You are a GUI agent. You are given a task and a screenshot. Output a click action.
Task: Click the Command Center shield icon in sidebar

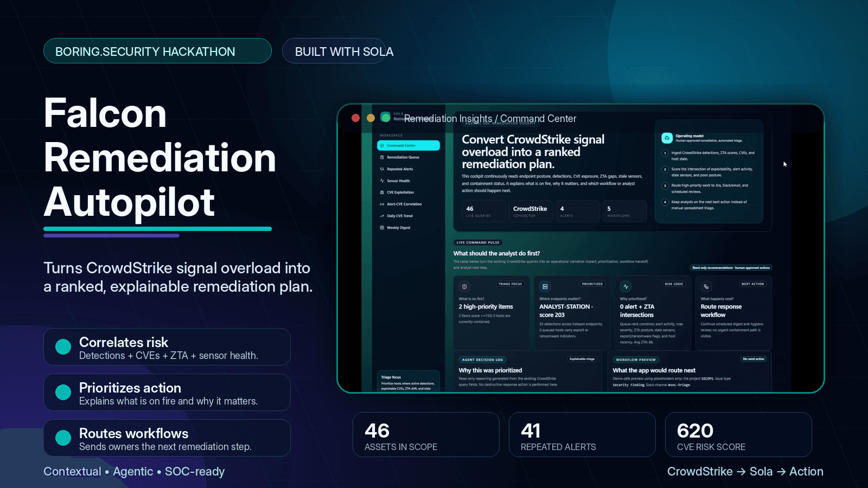pos(382,145)
